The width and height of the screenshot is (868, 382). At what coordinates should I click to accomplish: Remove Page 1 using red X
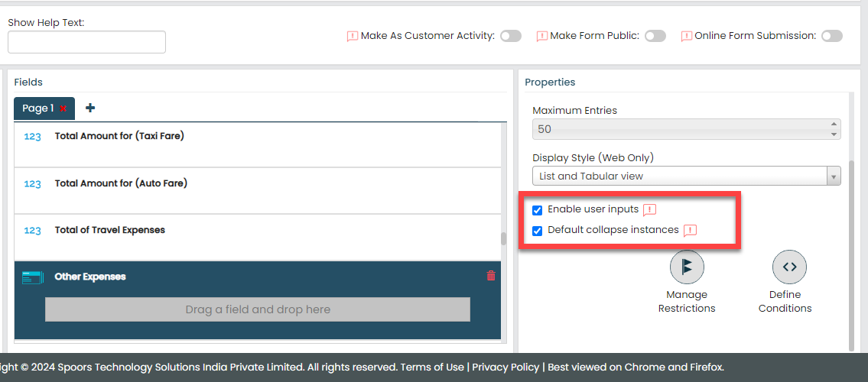point(63,108)
